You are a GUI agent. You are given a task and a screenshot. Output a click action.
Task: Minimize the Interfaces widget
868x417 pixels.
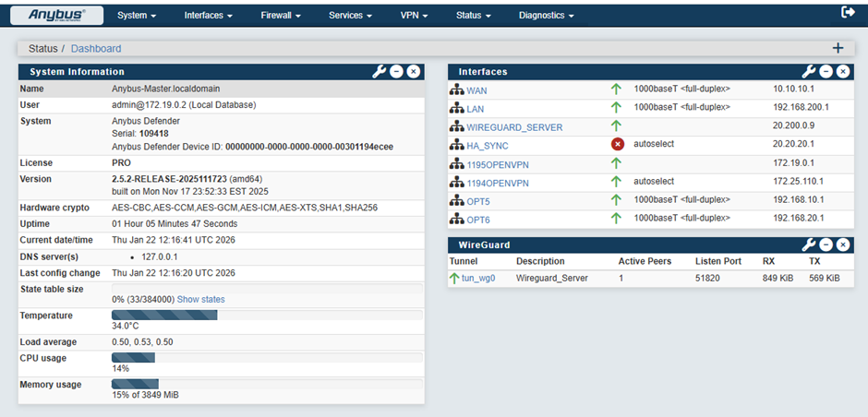[x=826, y=71]
